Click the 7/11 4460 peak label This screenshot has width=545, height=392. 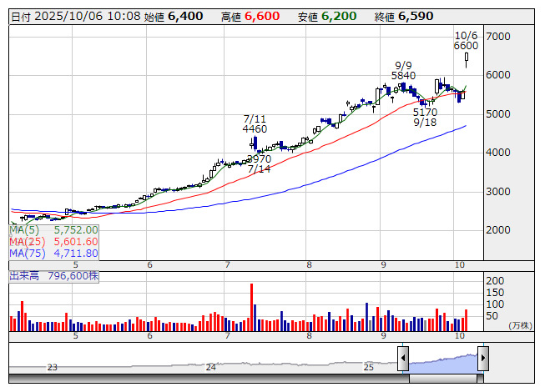(255, 124)
